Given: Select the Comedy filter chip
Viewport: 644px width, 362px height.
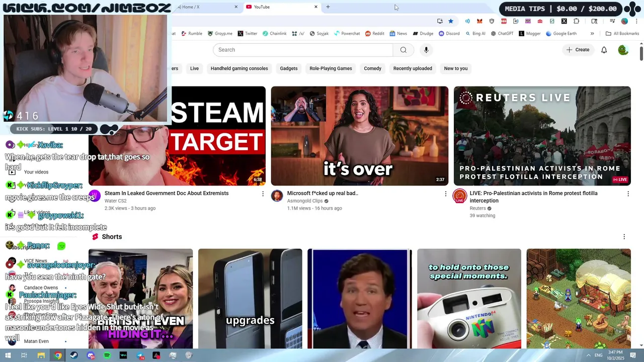Looking at the screenshot, I should coord(373,68).
